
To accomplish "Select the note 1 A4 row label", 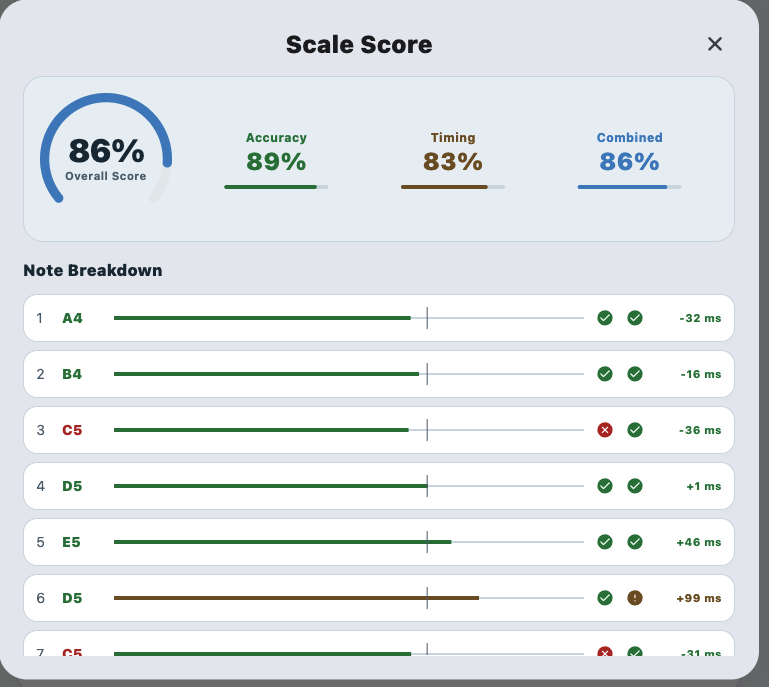I will click(x=72, y=318).
